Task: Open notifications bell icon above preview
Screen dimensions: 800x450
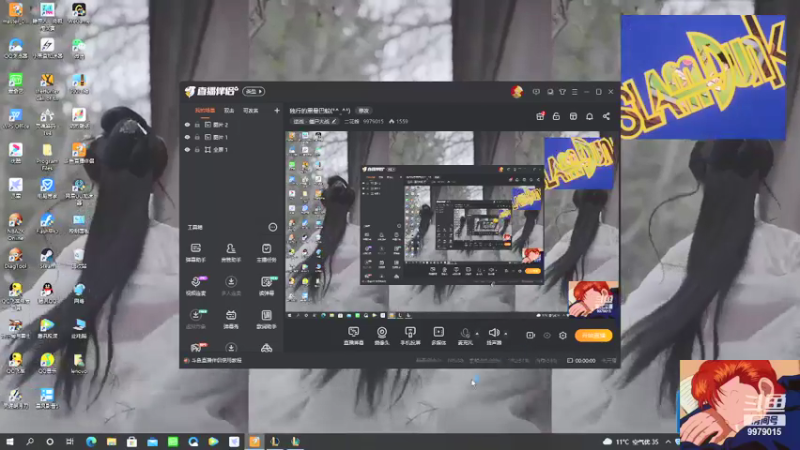Action: [x=589, y=116]
